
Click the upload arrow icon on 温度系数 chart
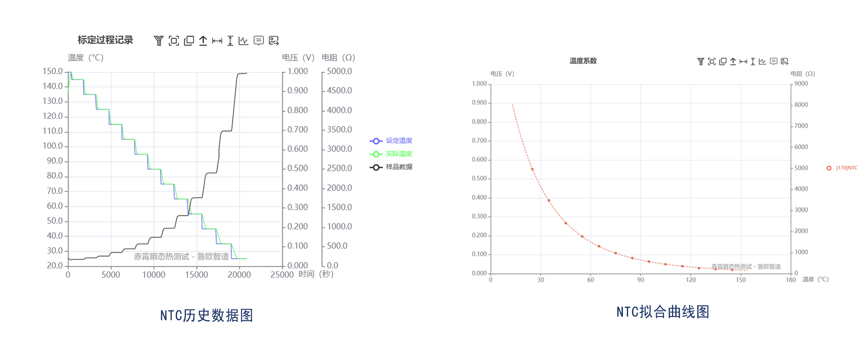733,61
